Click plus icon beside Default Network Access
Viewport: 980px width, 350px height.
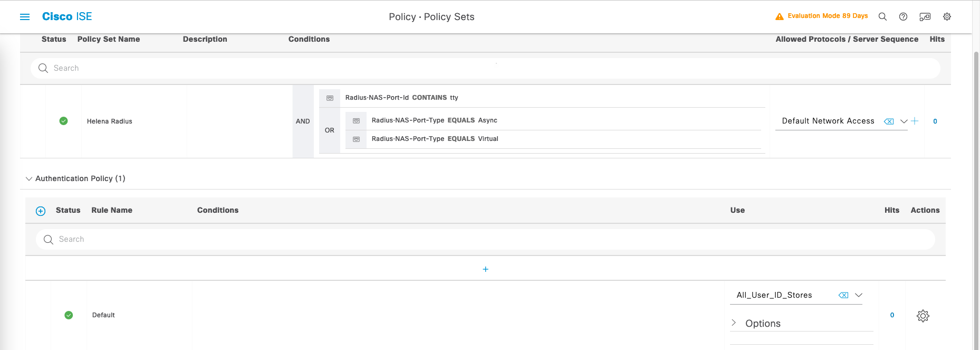pos(915,121)
